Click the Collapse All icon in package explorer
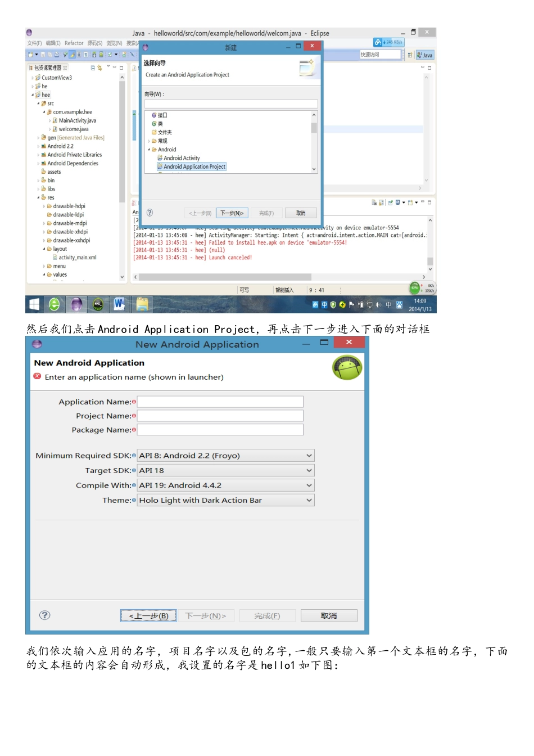534x756 pixels. [93, 67]
